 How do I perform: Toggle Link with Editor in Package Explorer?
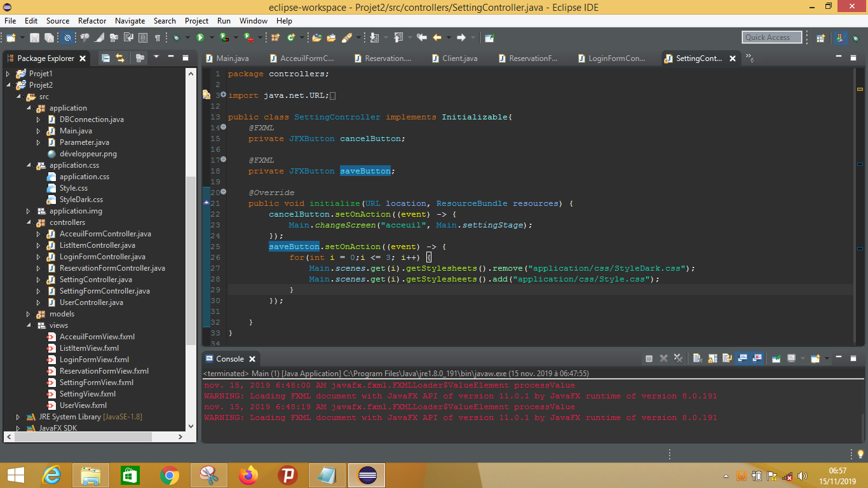119,58
